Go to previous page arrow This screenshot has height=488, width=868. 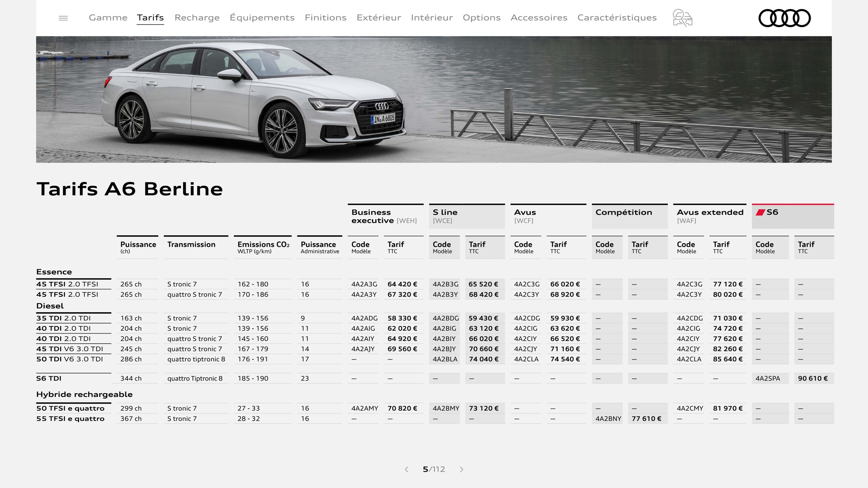[406, 469]
